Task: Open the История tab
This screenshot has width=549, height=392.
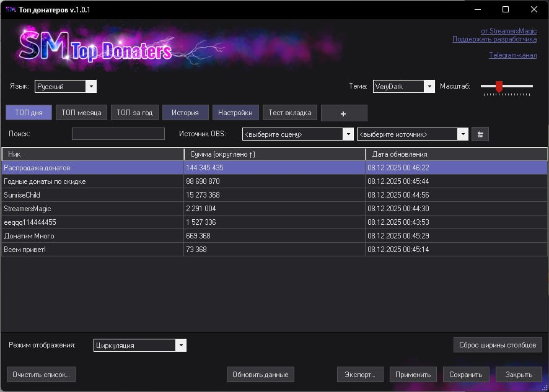Action: click(185, 113)
